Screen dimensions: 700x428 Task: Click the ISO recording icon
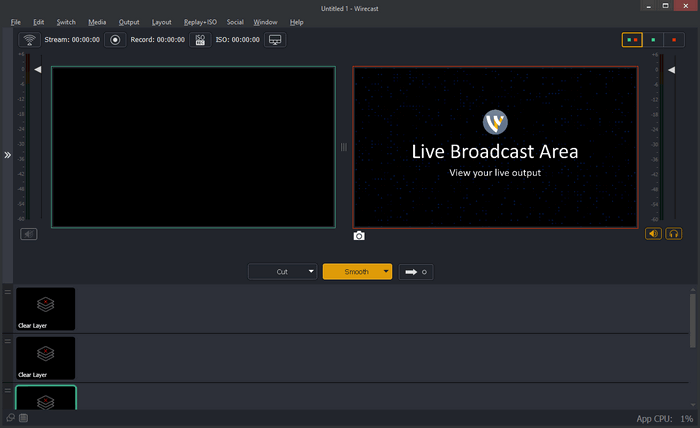(x=200, y=40)
